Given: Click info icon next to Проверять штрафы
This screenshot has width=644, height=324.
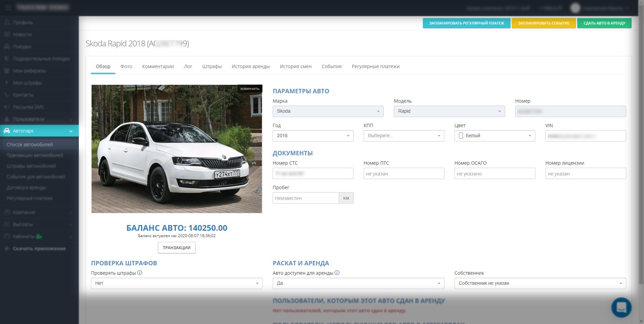Looking at the screenshot, I should [x=140, y=273].
